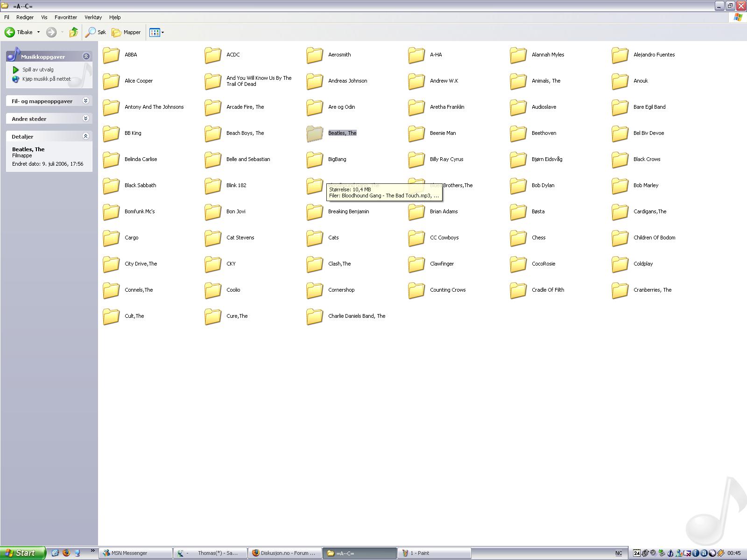Open the Hjelp menu
This screenshot has height=560, width=747.
click(115, 17)
